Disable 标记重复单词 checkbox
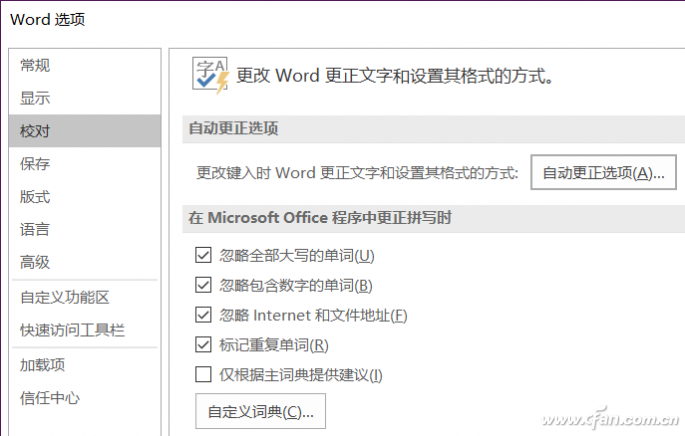The image size is (685, 436). pos(204,346)
